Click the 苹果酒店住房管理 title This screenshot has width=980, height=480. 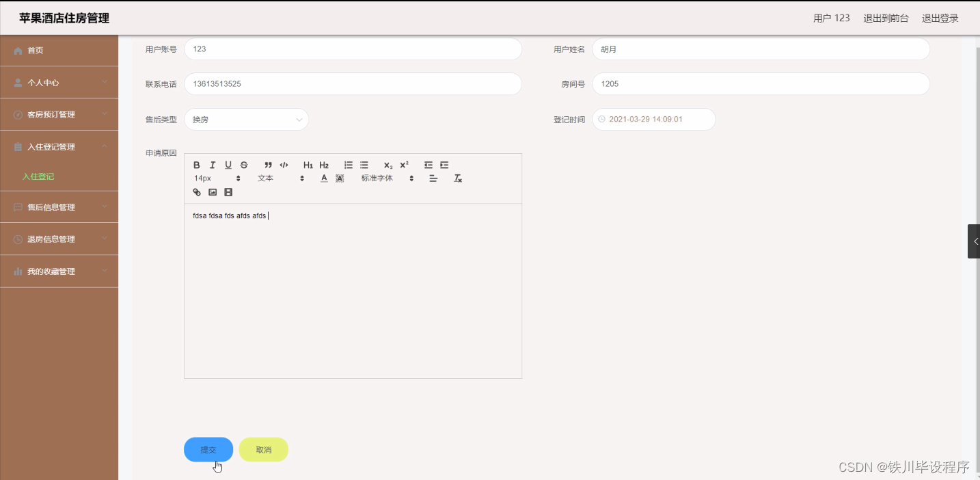(64, 18)
